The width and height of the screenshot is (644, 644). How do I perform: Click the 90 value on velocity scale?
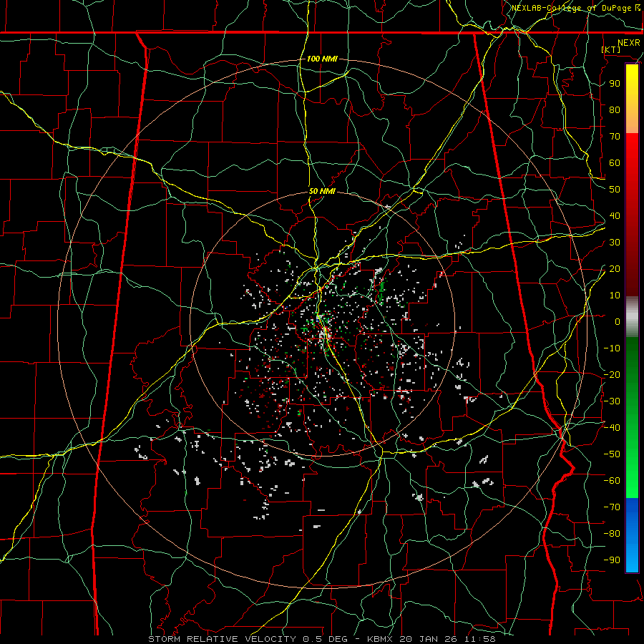tap(615, 84)
